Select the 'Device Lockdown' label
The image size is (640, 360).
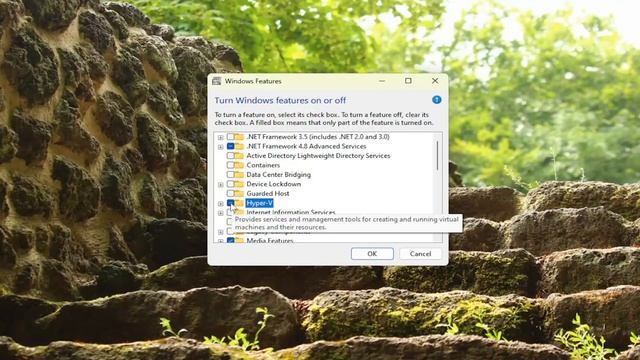[273, 184]
